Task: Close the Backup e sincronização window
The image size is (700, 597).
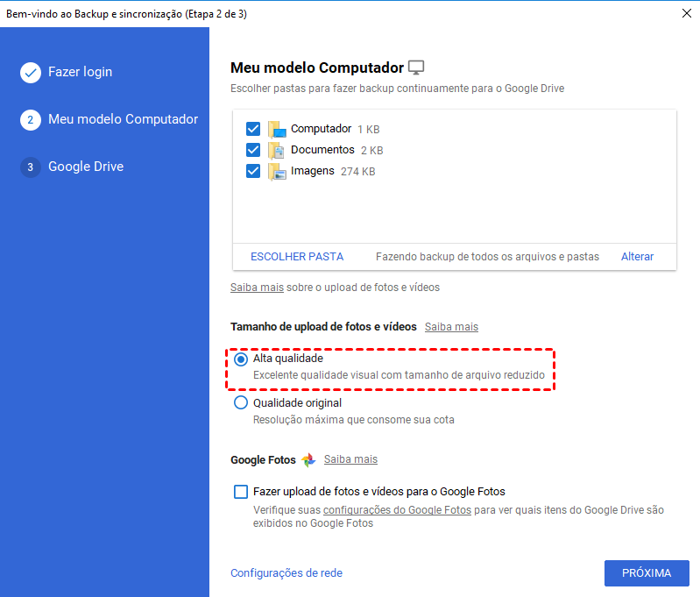Action: [x=687, y=13]
